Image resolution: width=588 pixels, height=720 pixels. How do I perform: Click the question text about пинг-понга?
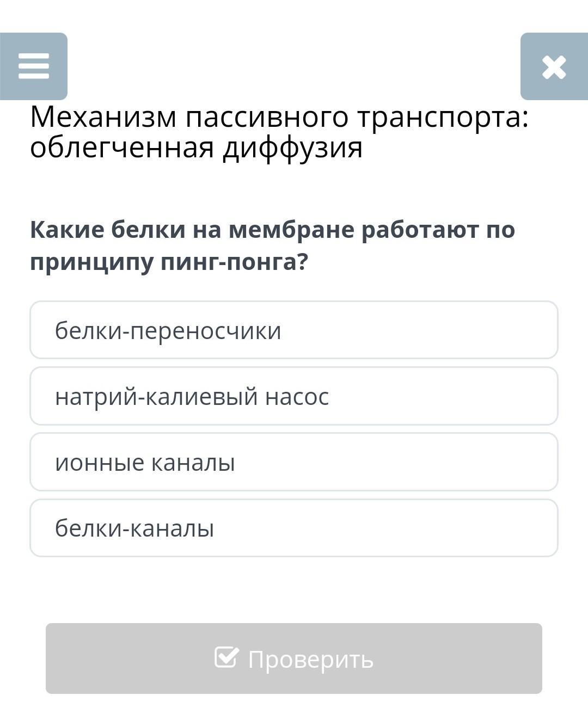[272, 245]
